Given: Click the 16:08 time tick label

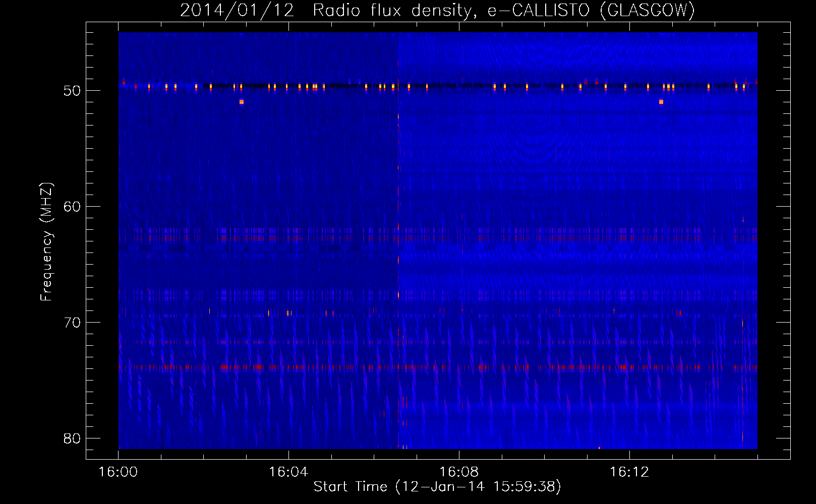Looking at the screenshot, I should pyautogui.click(x=459, y=472).
